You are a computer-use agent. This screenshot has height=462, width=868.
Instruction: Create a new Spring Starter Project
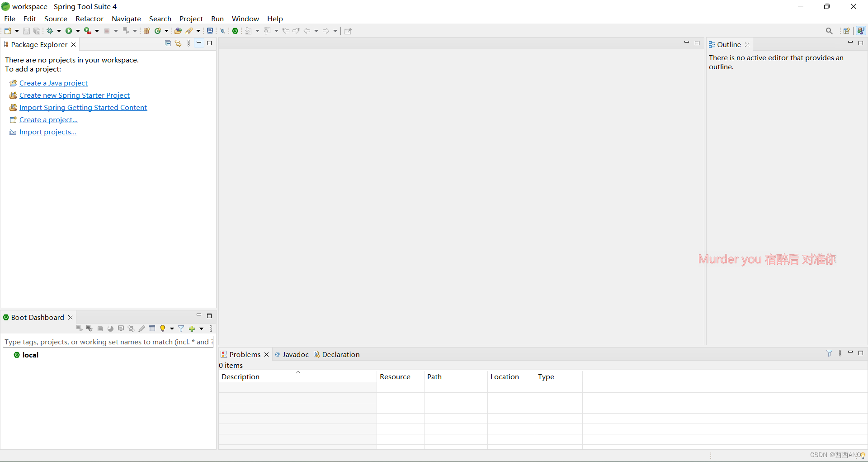[x=75, y=95]
